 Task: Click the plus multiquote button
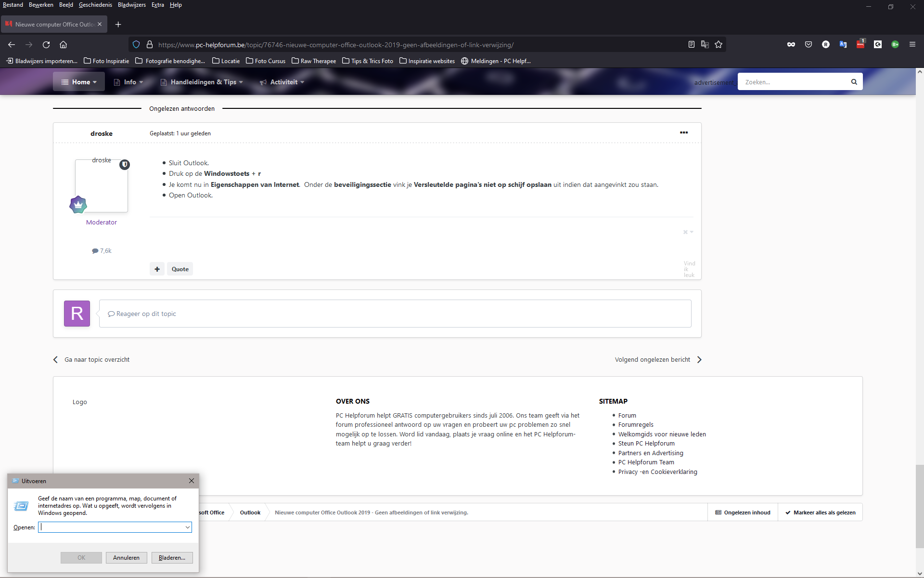point(157,269)
